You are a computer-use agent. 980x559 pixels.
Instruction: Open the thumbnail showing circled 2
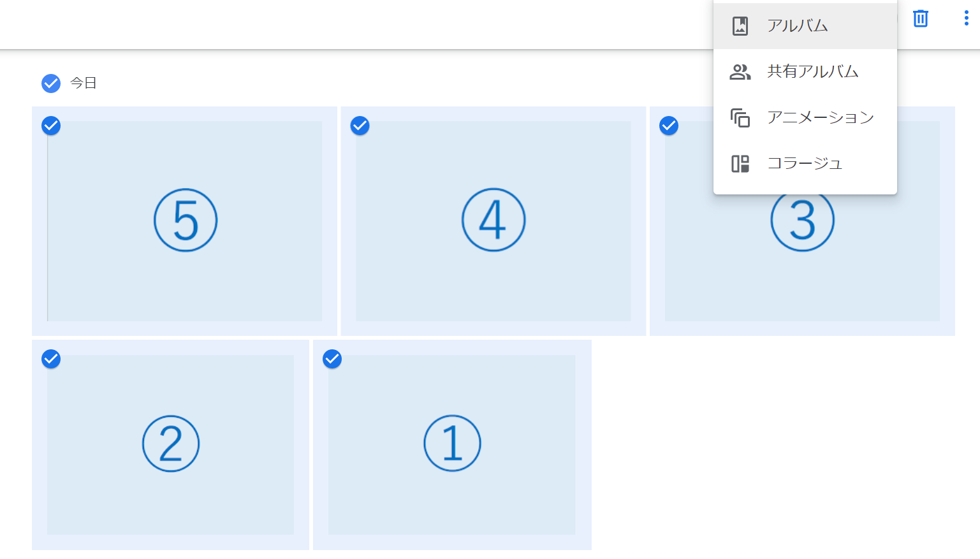[170, 444]
